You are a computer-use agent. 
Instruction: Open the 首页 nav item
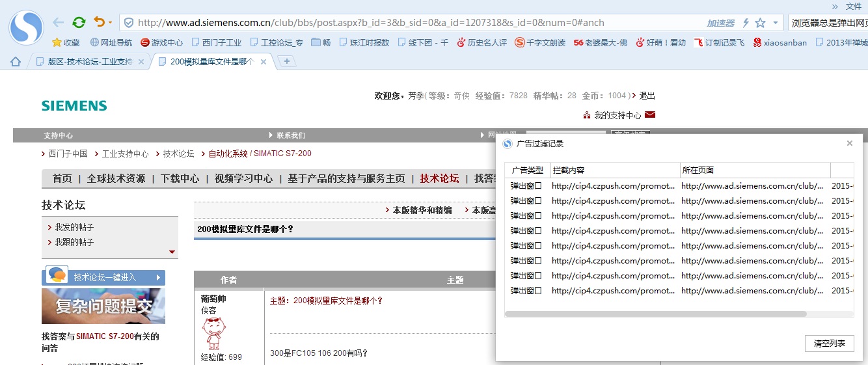click(62, 178)
